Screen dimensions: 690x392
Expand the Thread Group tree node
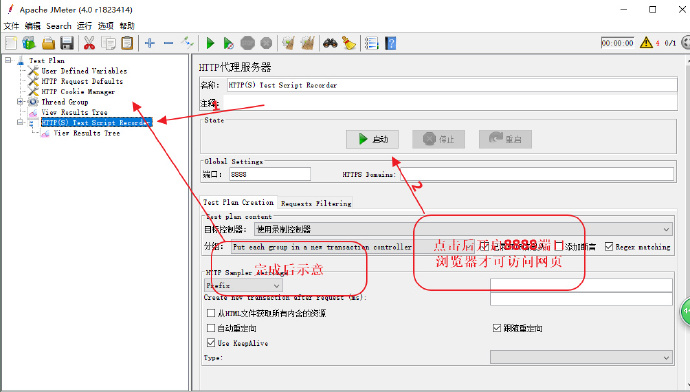pos(20,102)
